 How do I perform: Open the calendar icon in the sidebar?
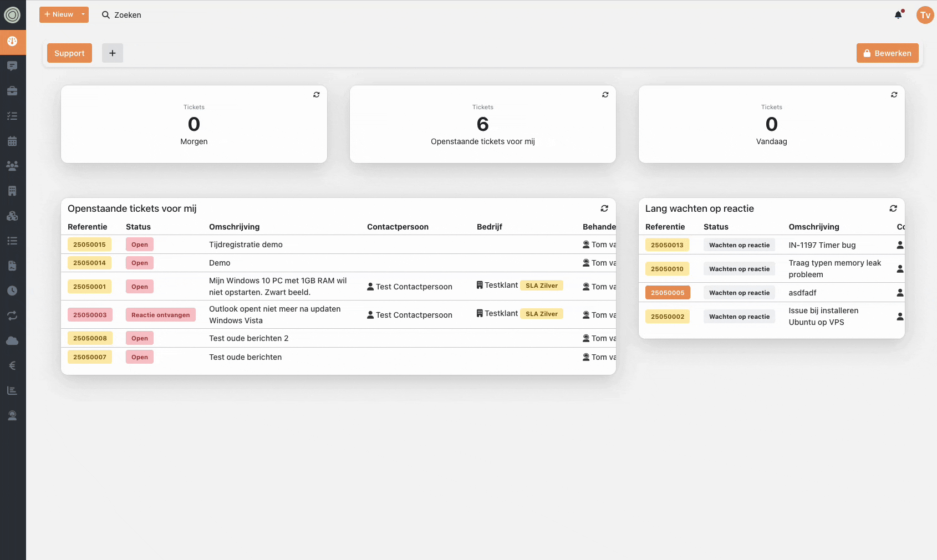coord(12,141)
